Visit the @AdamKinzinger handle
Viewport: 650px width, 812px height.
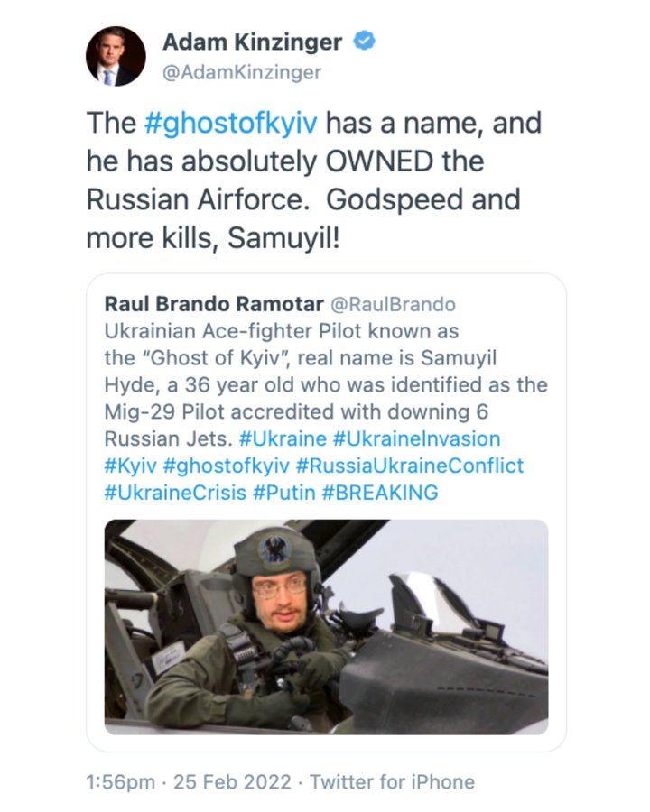click(242, 72)
